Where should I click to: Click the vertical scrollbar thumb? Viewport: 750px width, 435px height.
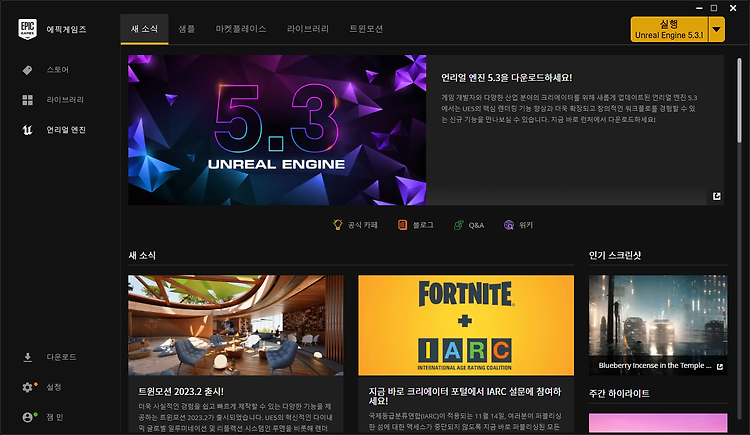[x=739, y=100]
